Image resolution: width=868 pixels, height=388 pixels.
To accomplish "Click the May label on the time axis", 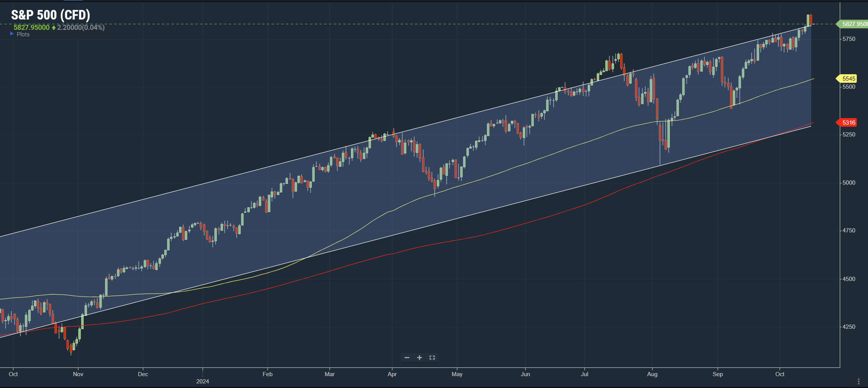I will tap(457, 374).
